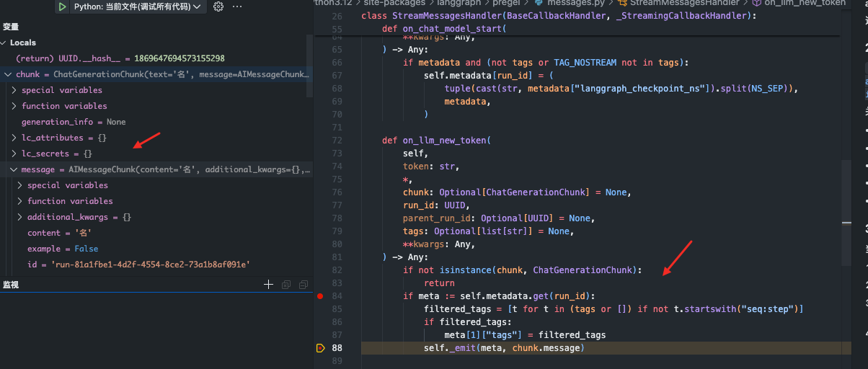The height and width of the screenshot is (369, 868).
Task: Start debugging with the green play icon
Action: pyautogui.click(x=63, y=6)
